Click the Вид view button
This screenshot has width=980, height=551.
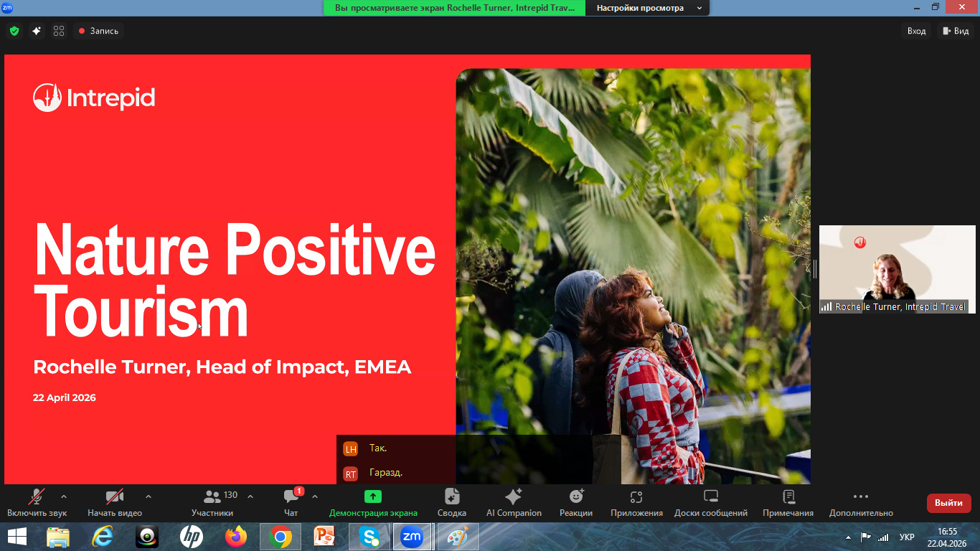pyautogui.click(x=956, y=31)
